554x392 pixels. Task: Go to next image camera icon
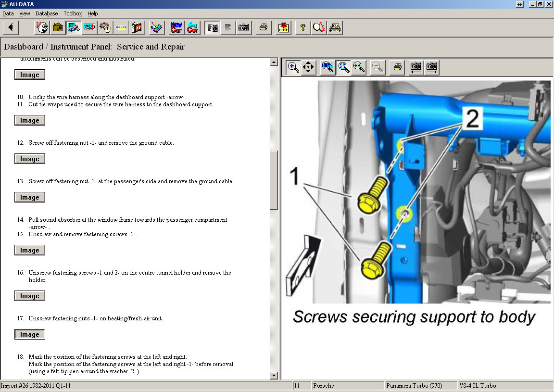pos(432,67)
